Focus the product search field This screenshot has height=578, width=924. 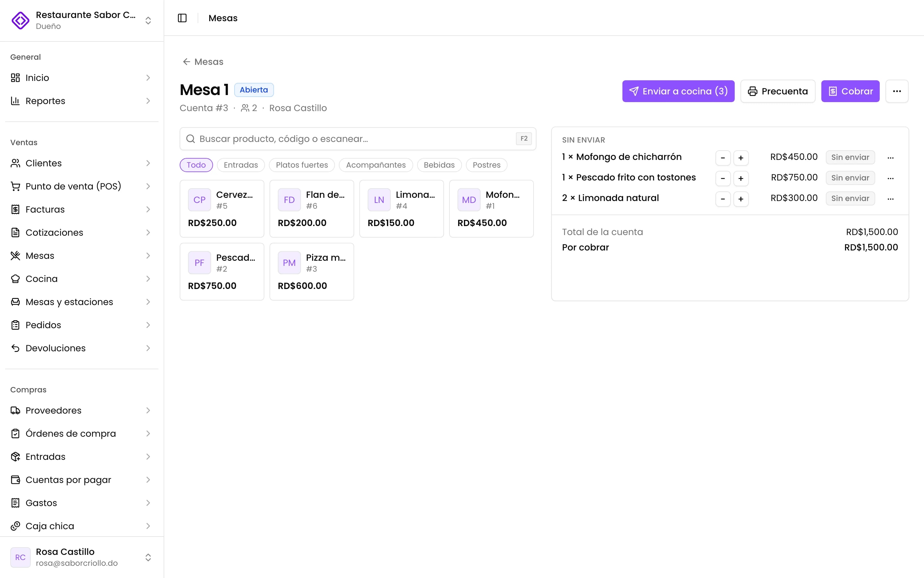click(x=358, y=139)
